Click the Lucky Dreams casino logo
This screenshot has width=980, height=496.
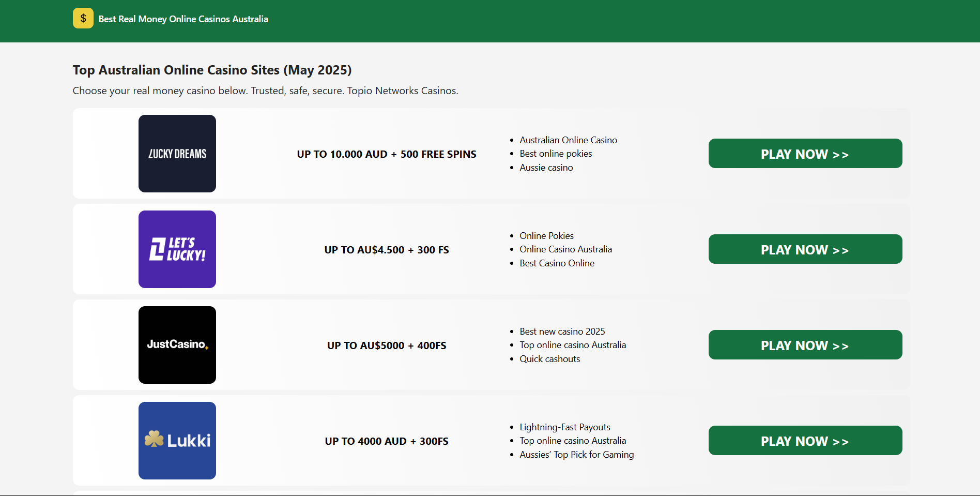tap(177, 153)
